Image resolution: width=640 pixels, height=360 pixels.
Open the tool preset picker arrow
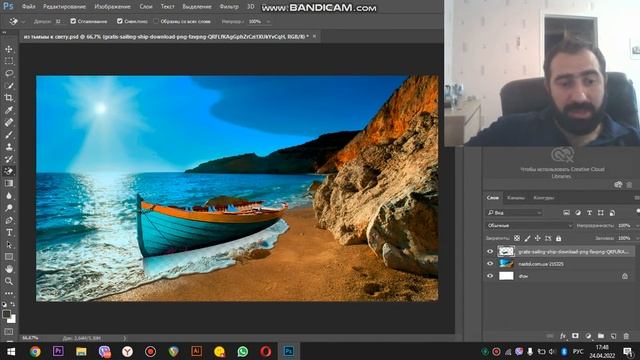23,22
